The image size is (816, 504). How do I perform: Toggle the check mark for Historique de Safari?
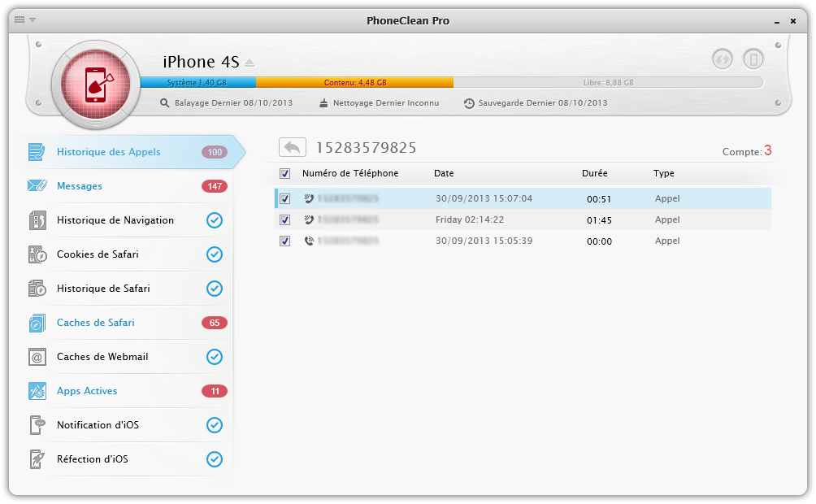(x=215, y=289)
